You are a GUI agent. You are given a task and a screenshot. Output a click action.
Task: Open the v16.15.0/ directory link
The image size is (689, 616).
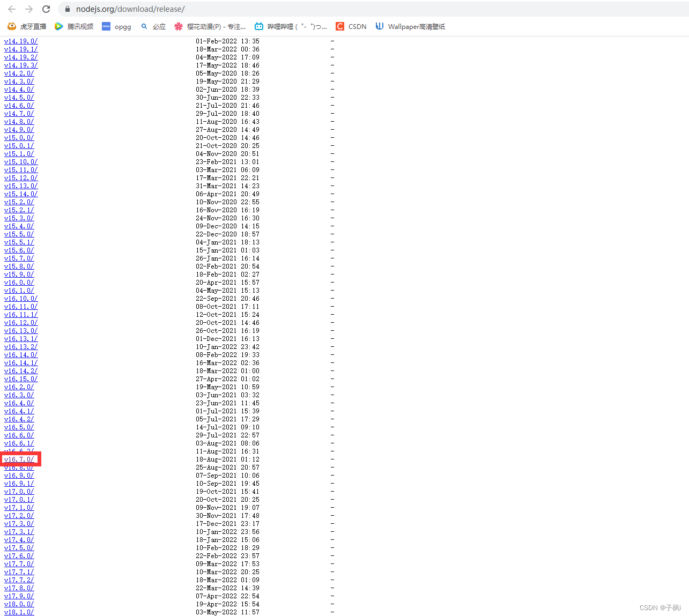(x=21, y=379)
